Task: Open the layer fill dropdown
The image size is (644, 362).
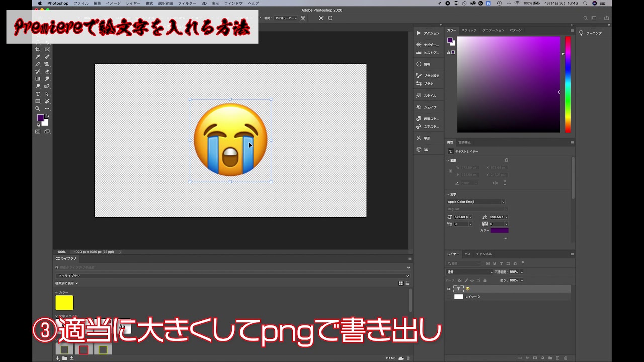Action: point(521,280)
